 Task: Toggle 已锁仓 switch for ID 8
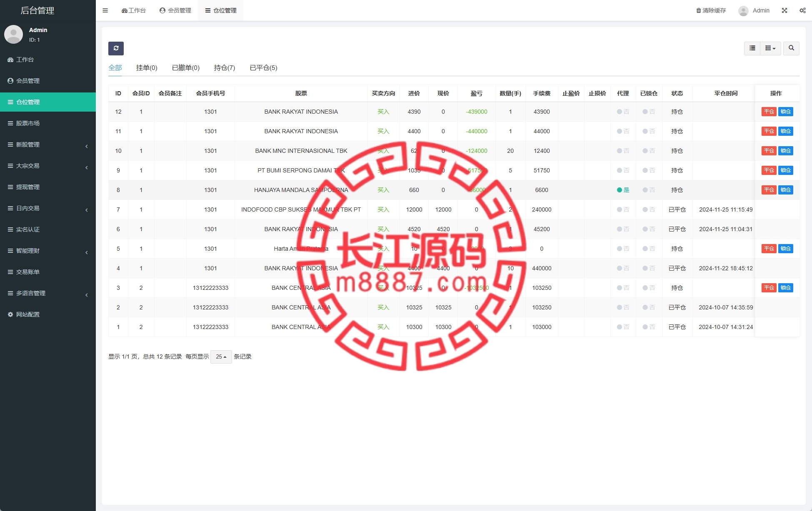pyautogui.click(x=649, y=190)
